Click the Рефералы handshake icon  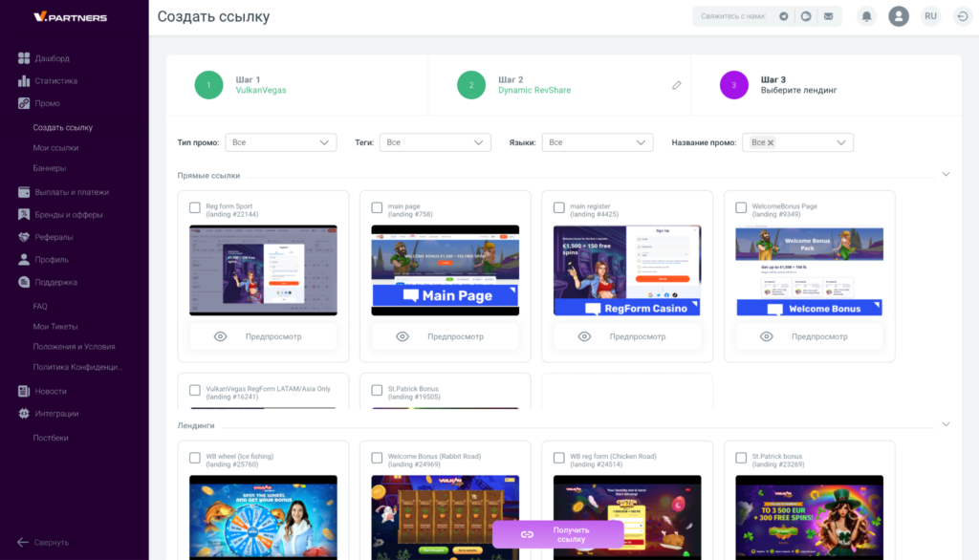pos(24,237)
